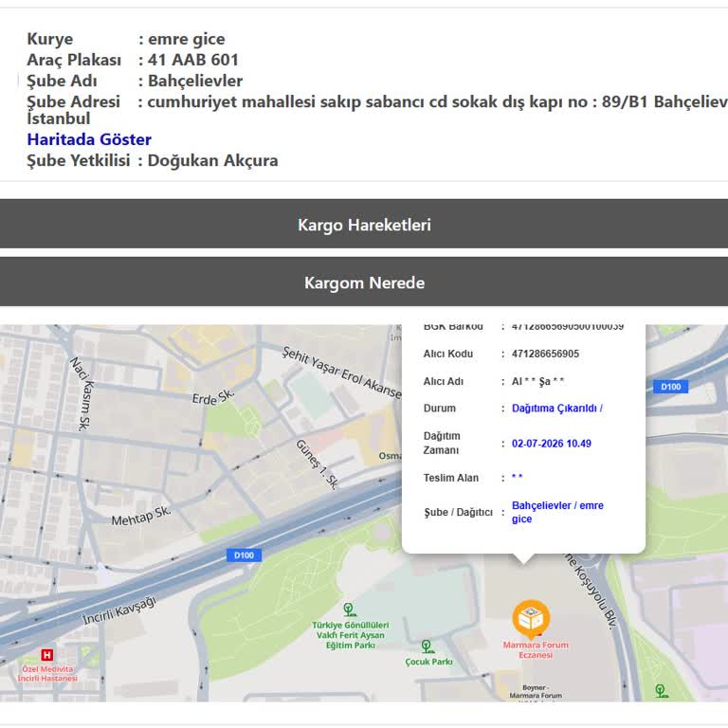Click the park tree icon at bottom right

tap(661, 691)
